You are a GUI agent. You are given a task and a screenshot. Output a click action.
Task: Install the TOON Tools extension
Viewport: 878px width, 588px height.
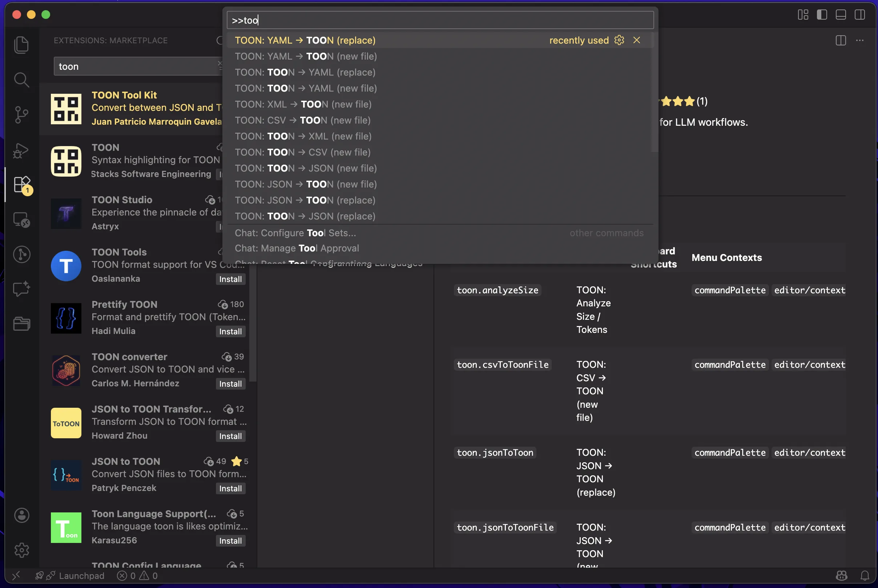(x=230, y=279)
